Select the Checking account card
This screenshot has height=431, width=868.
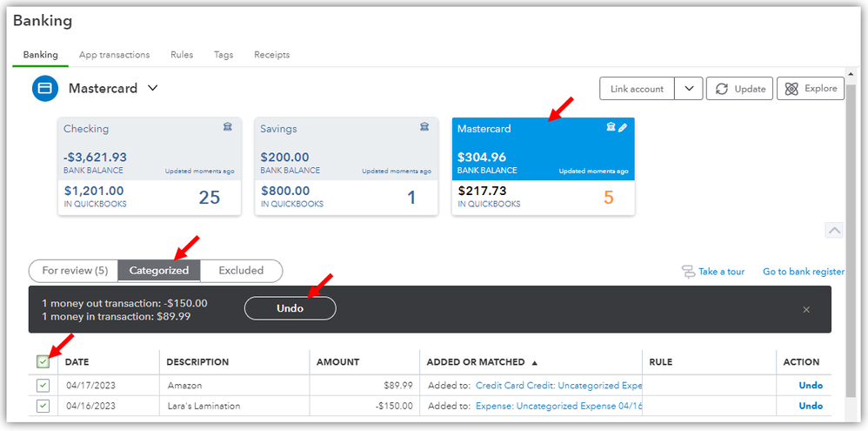coord(150,166)
